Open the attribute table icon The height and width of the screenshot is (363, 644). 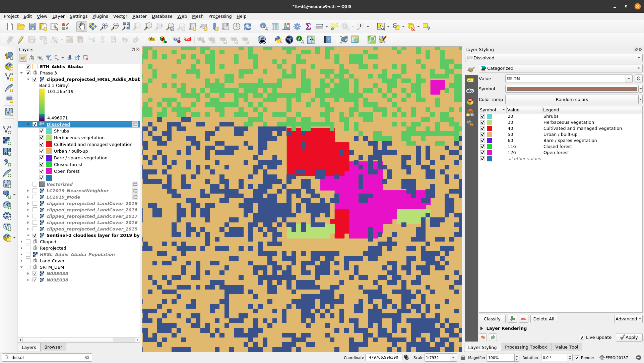[x=275, y=27]
